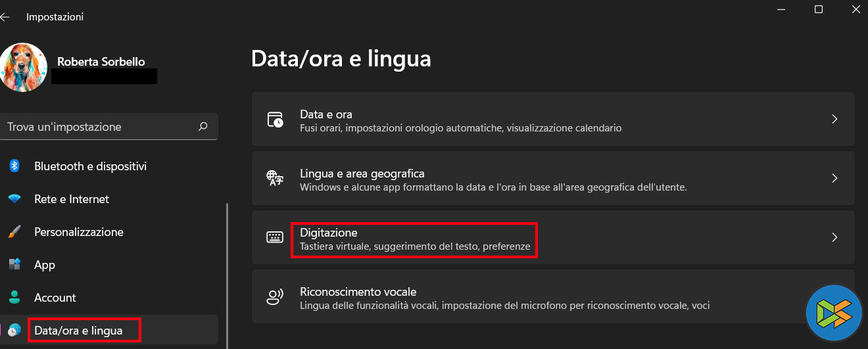Click the Trova un'impostazione search field
The width and height of the screenshot is (868, 349).
[99, 126]
